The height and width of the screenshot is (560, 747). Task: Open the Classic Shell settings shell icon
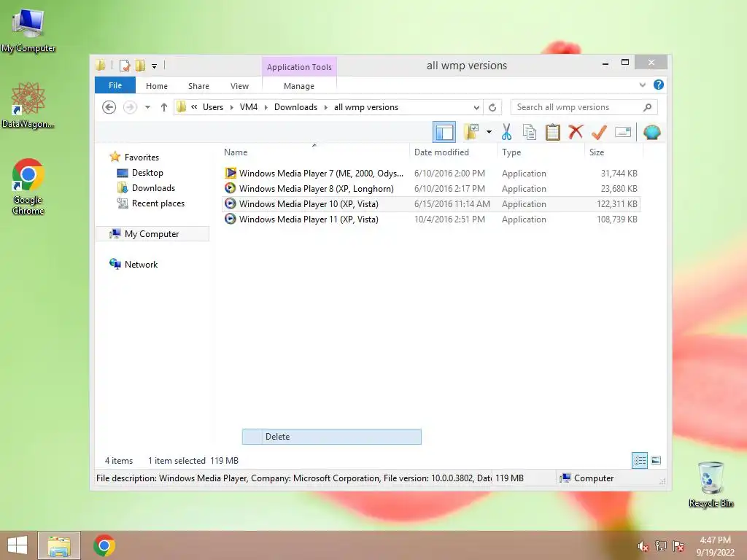coord(651,132)
